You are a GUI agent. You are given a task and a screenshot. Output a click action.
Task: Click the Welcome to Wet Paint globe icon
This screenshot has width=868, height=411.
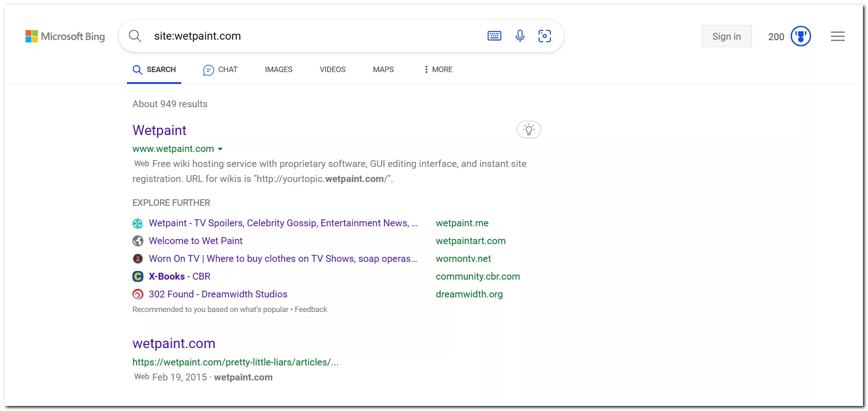pyautogui.click(x=137, y=241)
